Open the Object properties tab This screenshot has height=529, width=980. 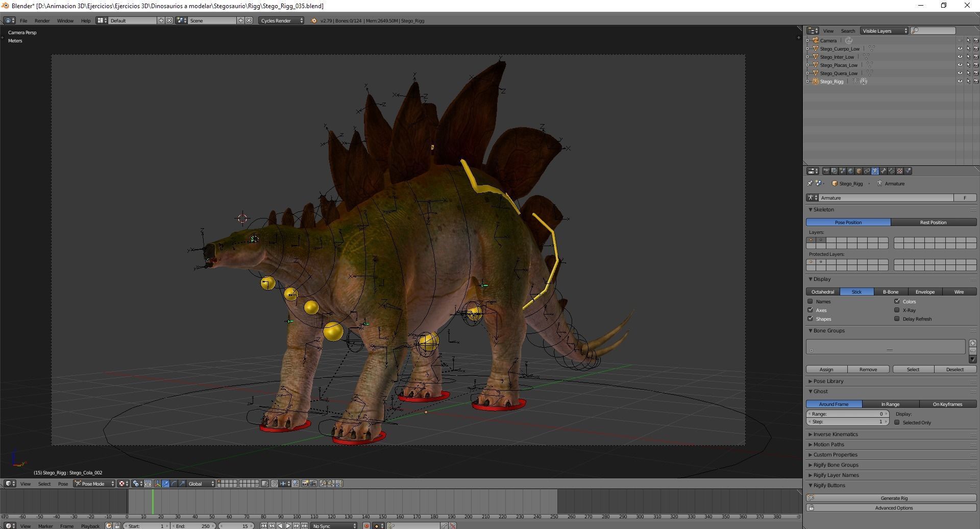859,171
